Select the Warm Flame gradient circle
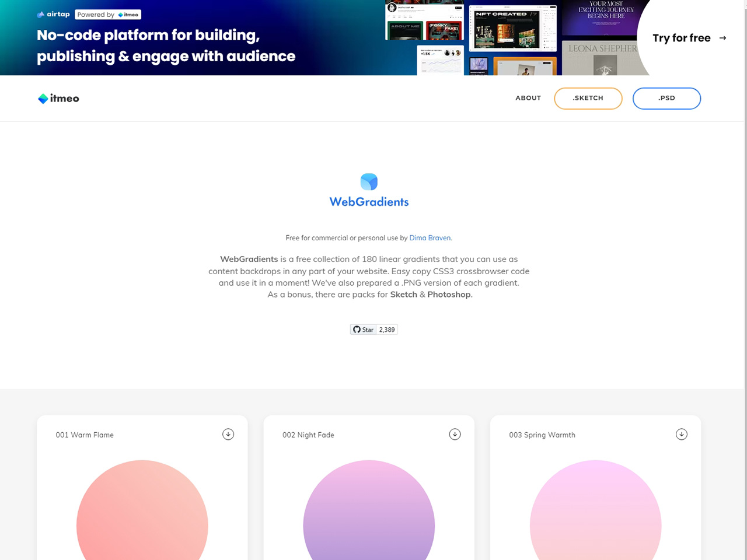747x560 pixels. pyautogui.click(x=142, y=513)
